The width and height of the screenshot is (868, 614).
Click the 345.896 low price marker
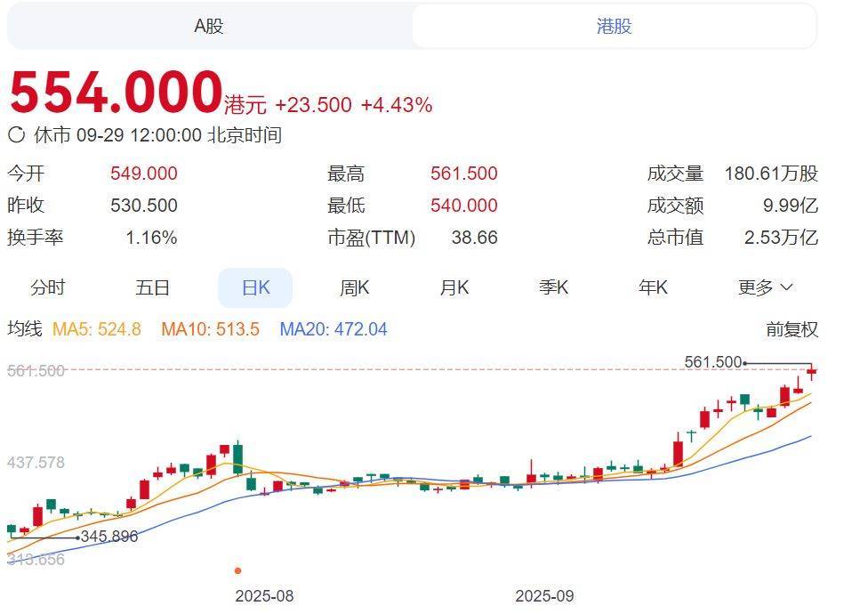108,537
